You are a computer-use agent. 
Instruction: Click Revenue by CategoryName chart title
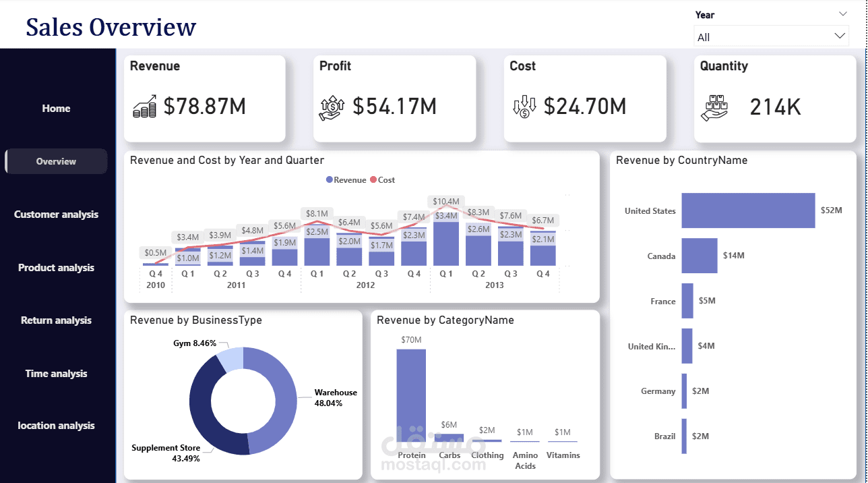445,320
